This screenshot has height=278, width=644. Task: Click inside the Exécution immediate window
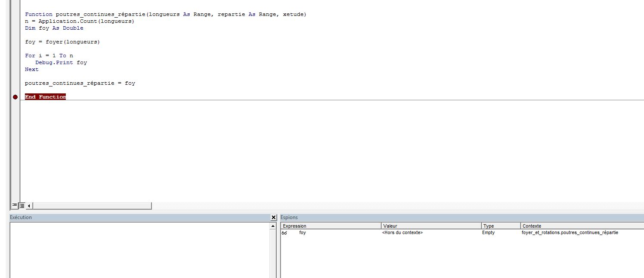(x=138, y=250)
